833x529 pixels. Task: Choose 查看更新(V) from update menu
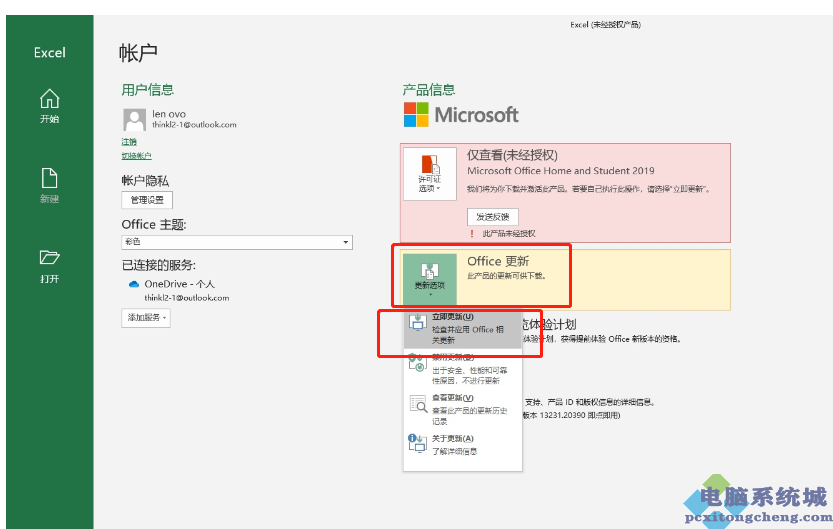pos(463,409)
